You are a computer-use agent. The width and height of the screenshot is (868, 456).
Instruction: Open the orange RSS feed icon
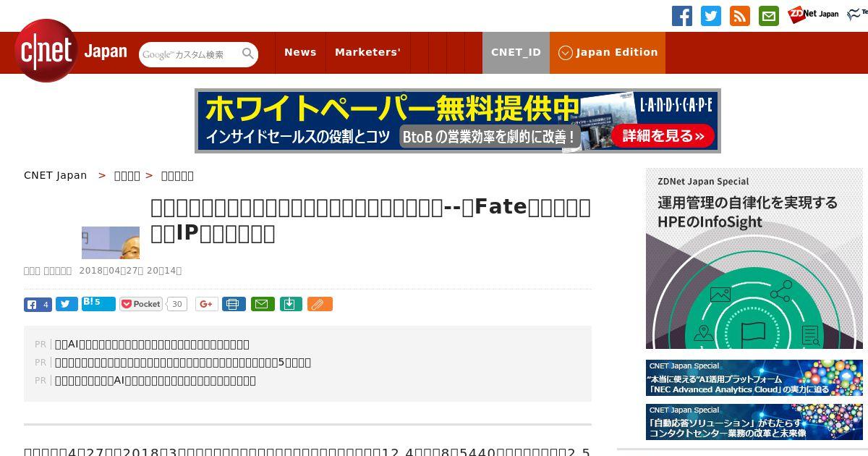pos(740,16)
